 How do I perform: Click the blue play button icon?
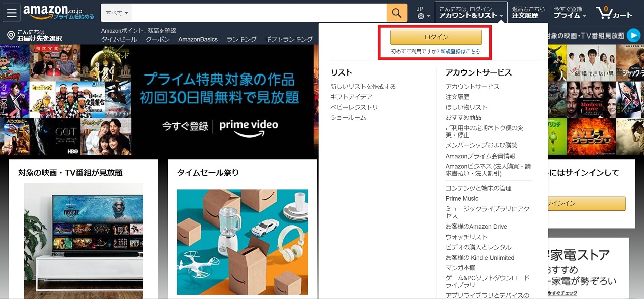(x=633, y=35)
